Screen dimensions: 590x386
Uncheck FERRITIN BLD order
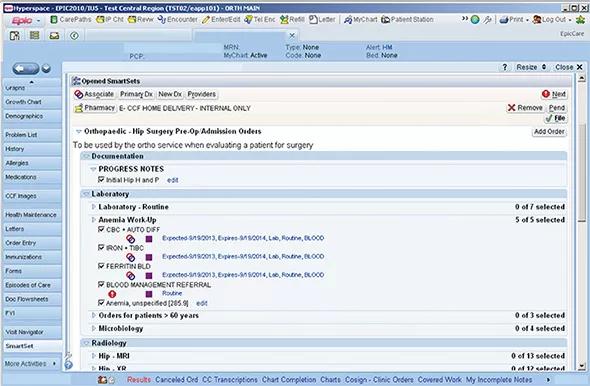(x=101, y=266)
